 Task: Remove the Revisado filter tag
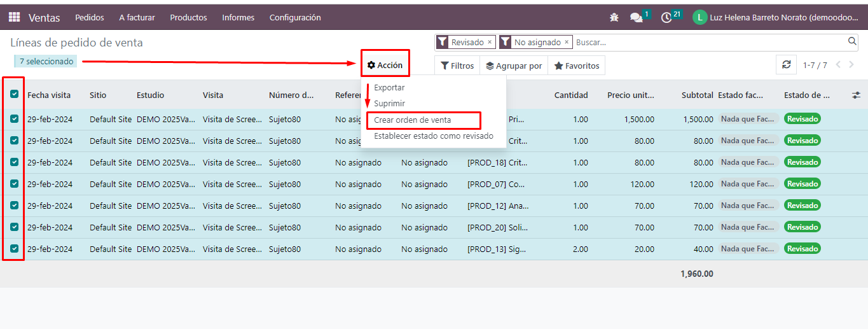pyautogui.click(x=490, y=42)
